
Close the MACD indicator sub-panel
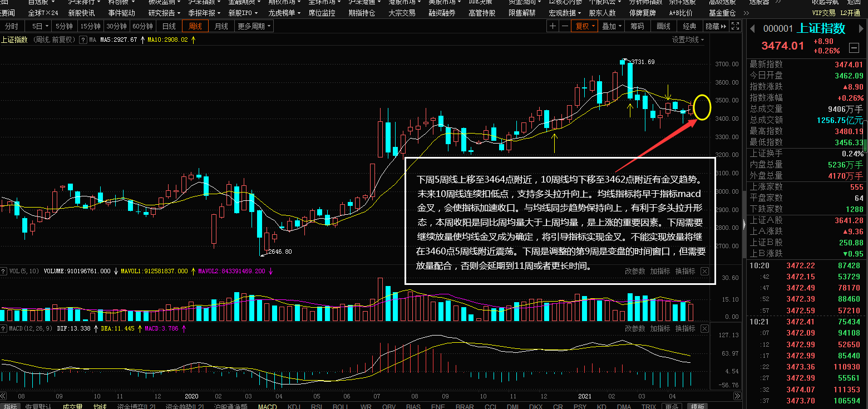704,328
